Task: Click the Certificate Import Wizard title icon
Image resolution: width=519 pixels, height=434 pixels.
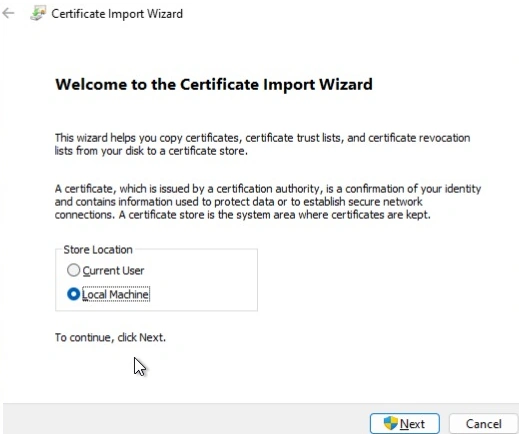Action: (38, 13)
